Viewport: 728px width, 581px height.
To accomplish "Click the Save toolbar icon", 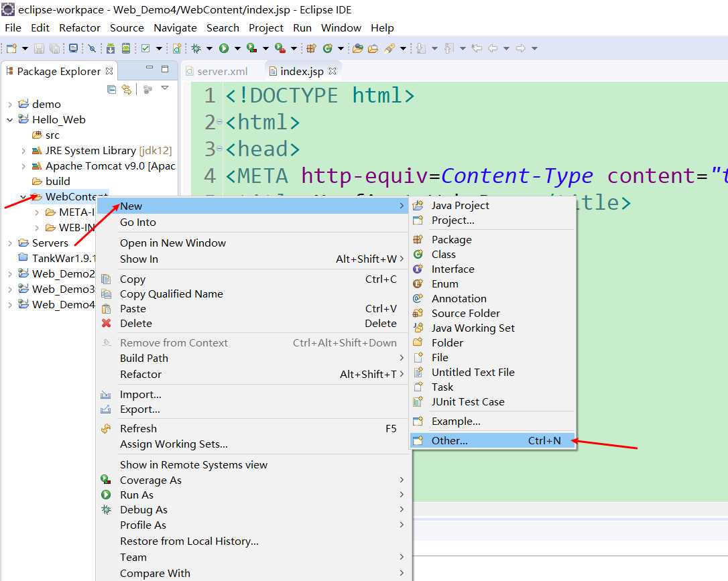I will click(x=39, y=48).
